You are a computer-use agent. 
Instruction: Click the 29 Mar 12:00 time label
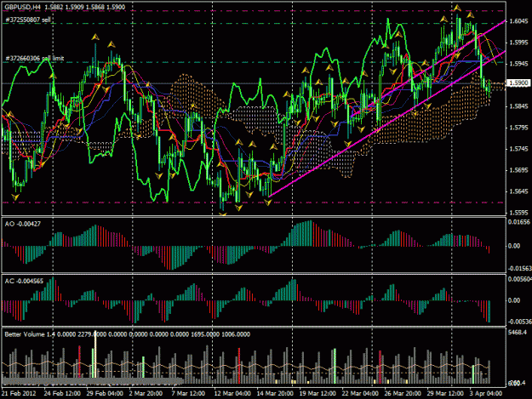coord(445,394)
